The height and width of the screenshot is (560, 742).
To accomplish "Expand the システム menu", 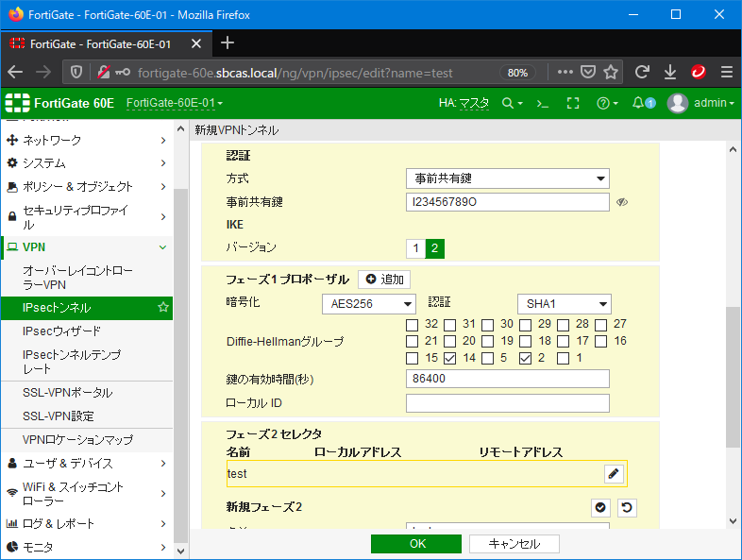I will coord(87,163).
